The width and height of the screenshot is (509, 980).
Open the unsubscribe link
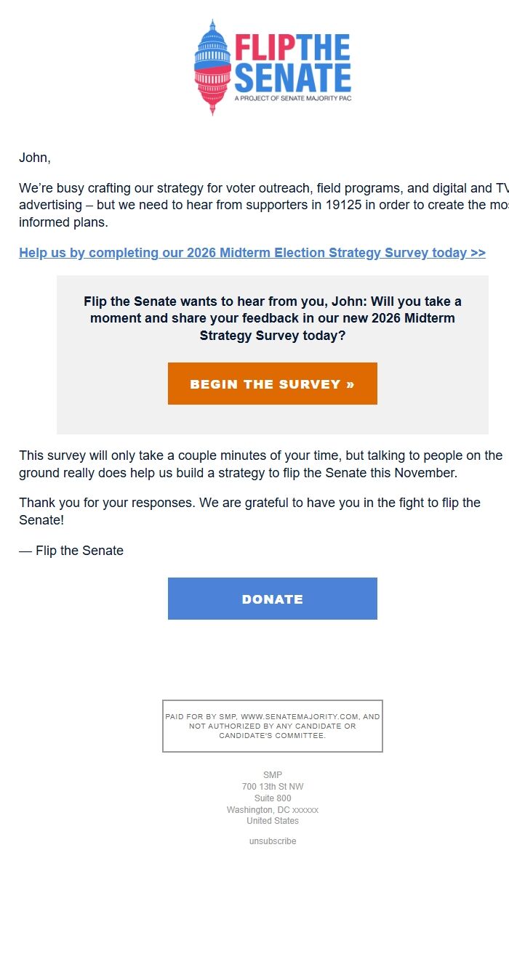tap(272, 841)
